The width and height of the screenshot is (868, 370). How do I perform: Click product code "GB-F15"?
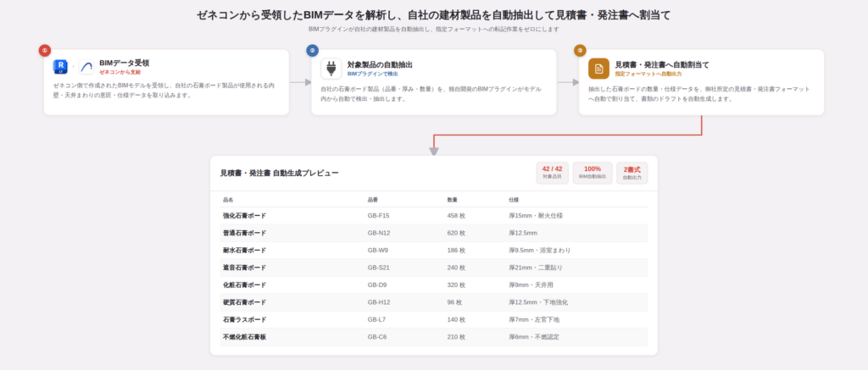pos(379,216)
